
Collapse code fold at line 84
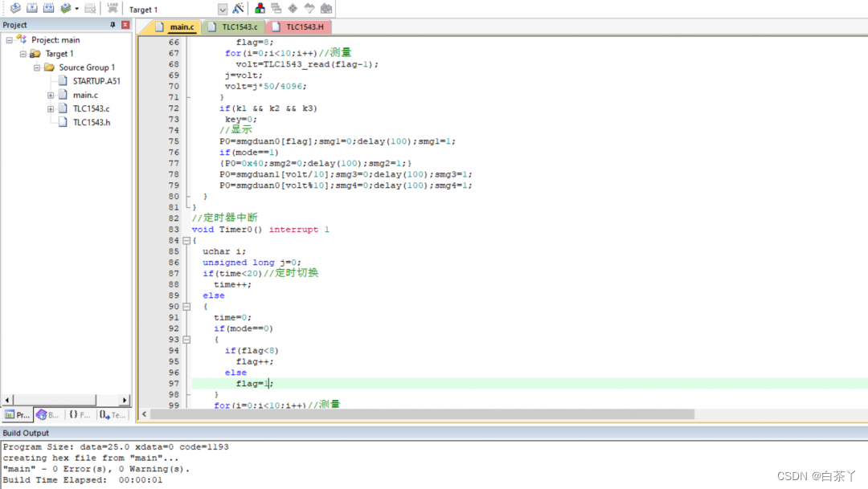pyautogui.click(x=186, y=241)
